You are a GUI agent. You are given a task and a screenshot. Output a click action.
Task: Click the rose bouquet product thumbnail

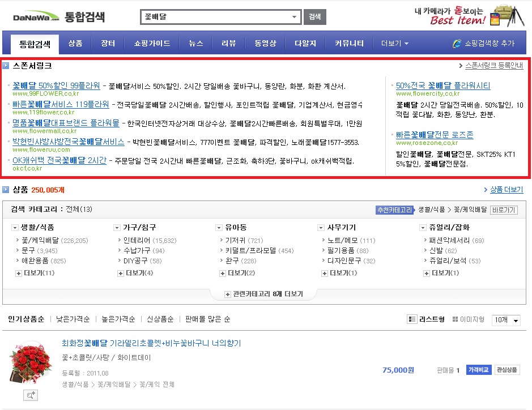click(31, 364)
